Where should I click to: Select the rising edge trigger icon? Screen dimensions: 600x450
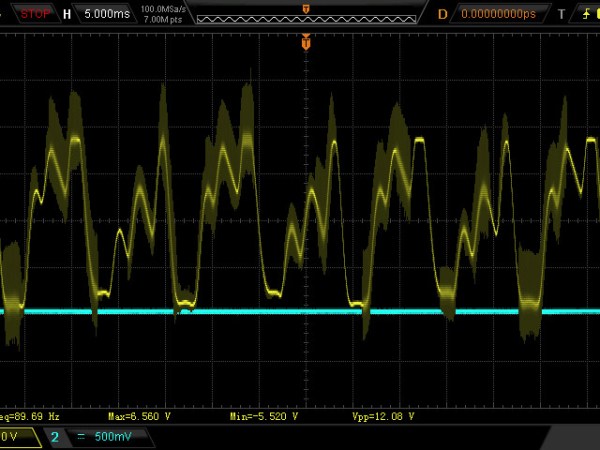586,15
